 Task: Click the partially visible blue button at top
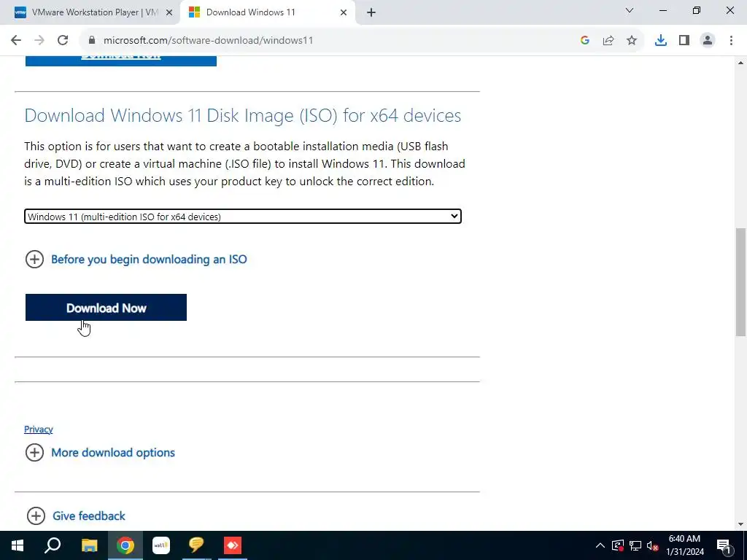(121, 61)
